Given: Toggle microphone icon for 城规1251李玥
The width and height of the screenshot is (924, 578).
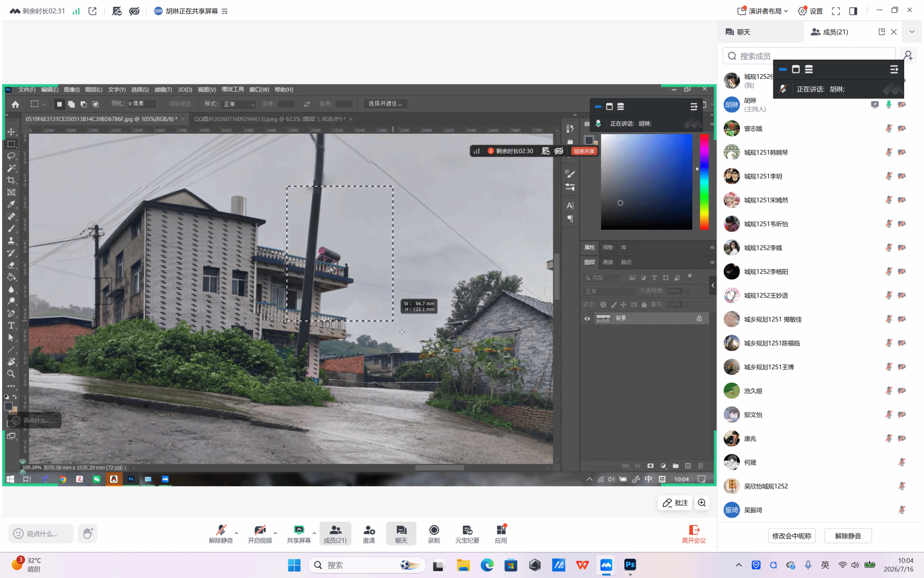Looking at the screenshot, I should [888, 176].
